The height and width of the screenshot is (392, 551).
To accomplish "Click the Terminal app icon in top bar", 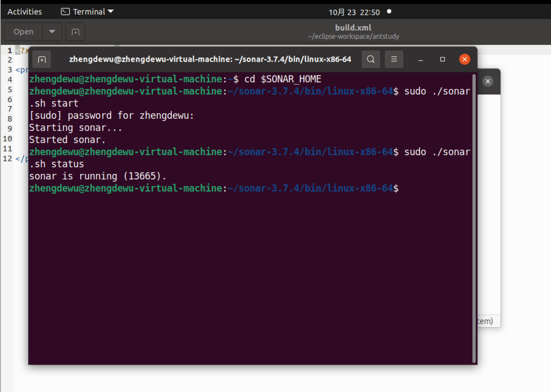I will (65, 12).
